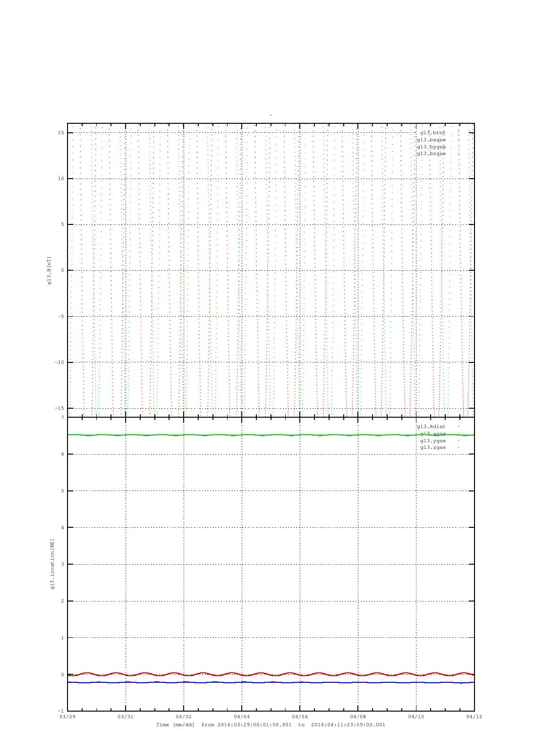Click the g13.bygse legend label
Image resolution: width=534 pixels, height=756 pixels.
coord(431,147)
